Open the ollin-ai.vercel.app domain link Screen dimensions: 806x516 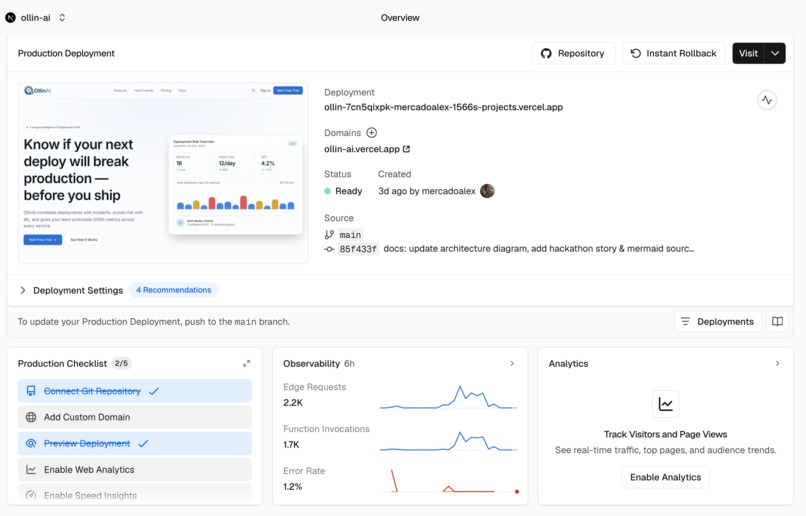pos(361,149)
